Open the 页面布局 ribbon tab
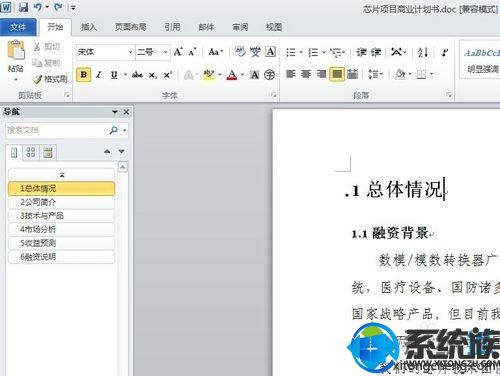The image size is (500, 376). (x=131, y=27)
